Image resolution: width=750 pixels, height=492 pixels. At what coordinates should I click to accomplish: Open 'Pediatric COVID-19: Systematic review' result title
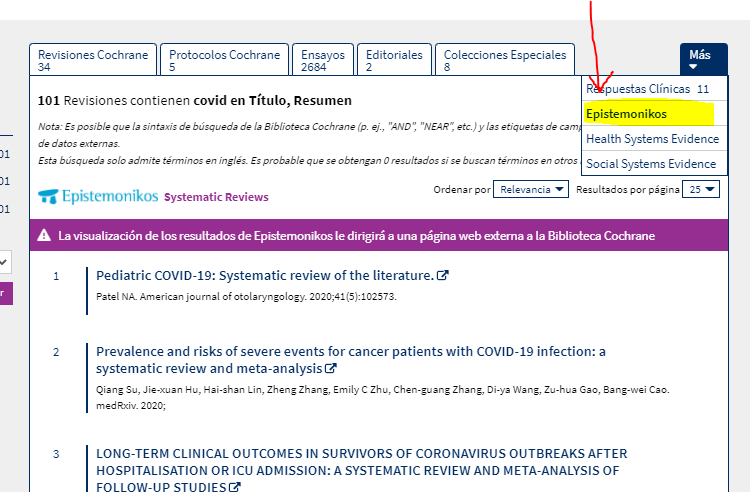click(264, 276)
